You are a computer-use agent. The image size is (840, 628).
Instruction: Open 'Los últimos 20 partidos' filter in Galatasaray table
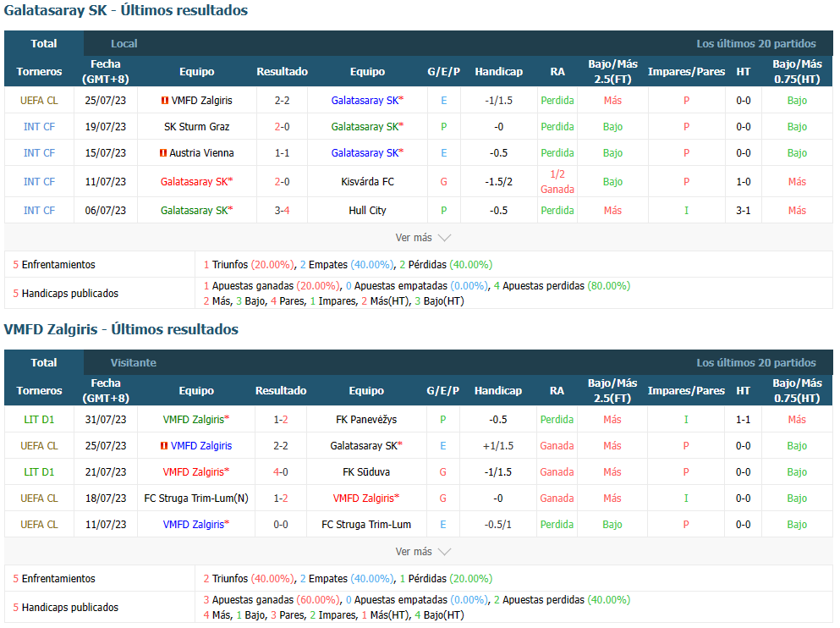point(756,44)
